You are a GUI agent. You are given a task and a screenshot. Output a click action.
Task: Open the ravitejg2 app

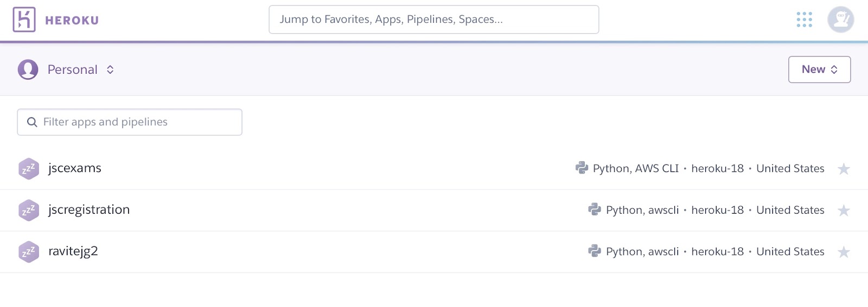(73, 251)
